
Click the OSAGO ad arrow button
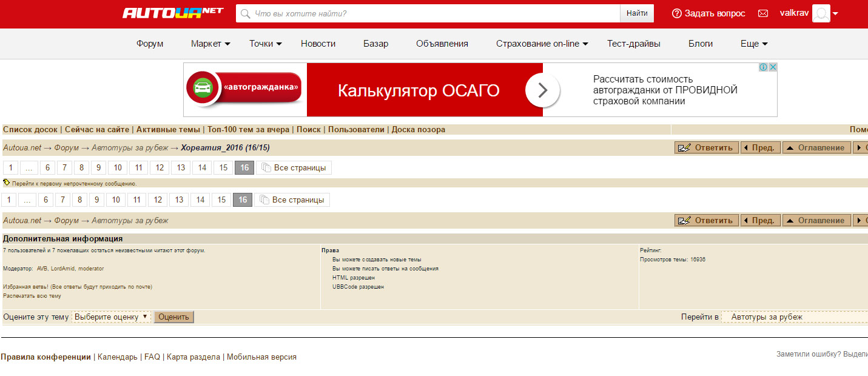[542, 90]
